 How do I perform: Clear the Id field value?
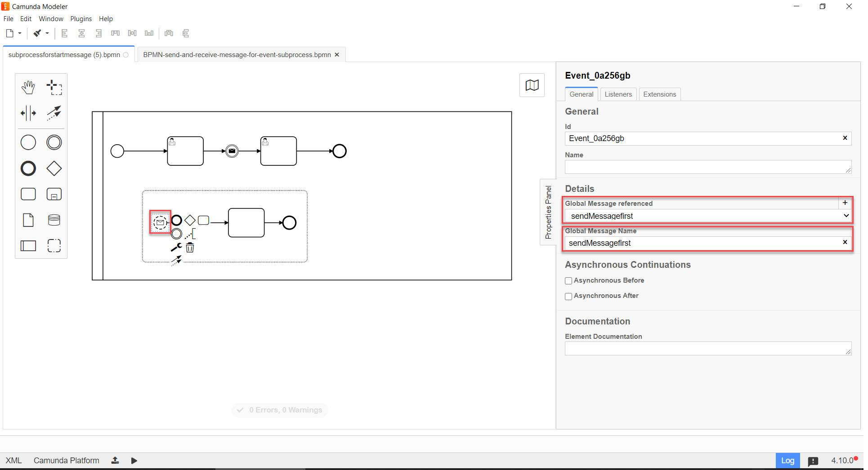coord(845,138)
